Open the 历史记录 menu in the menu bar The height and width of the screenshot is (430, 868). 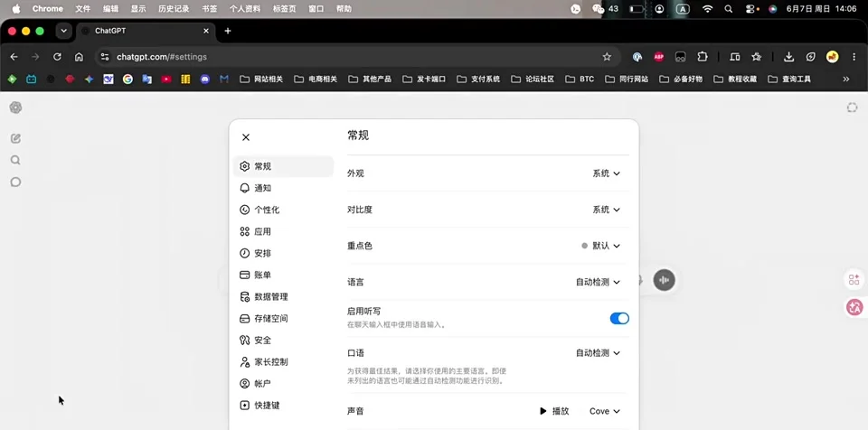pyautogui.click(x=174, y=9)
